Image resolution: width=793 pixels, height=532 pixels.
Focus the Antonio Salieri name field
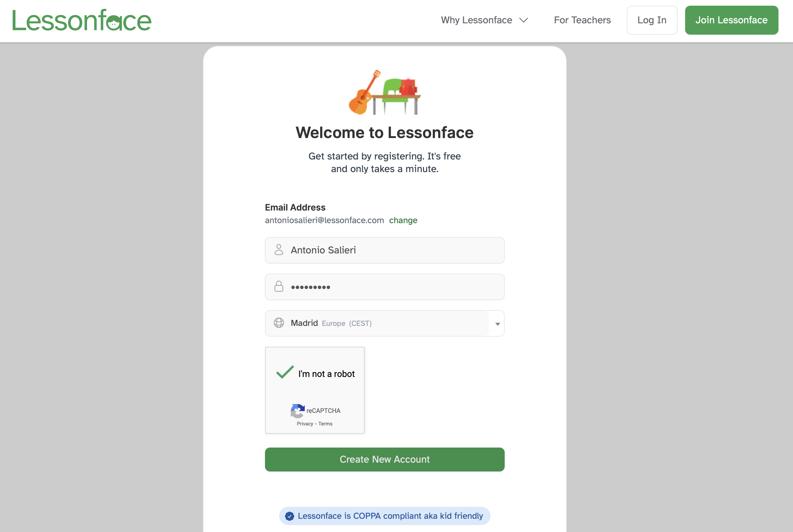pos(391,250)
